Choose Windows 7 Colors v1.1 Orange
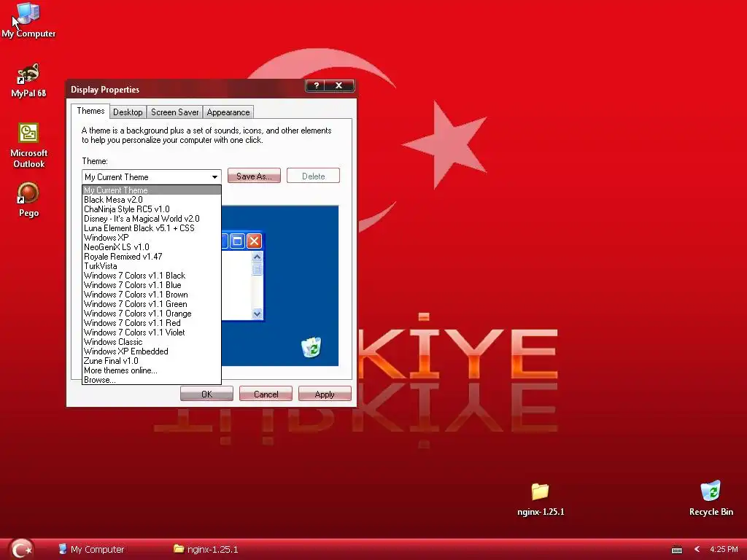Image resolution: width=747 pixels, height=560 pixels. click(x=152, y=314)
